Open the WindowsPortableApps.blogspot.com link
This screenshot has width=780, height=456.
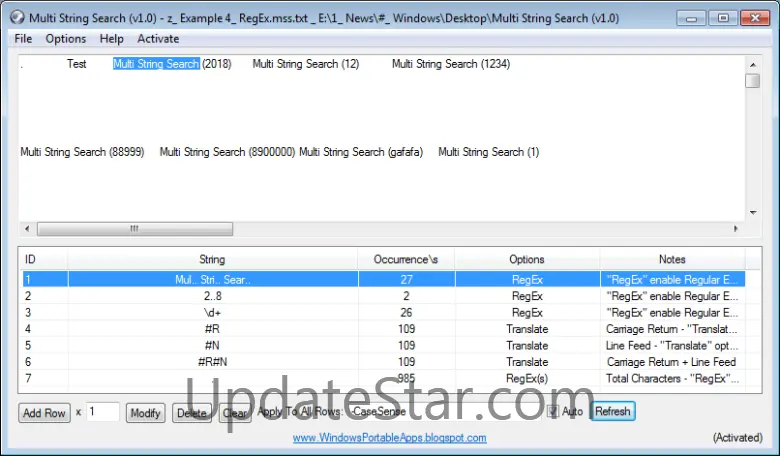click(x=390, y=438)
